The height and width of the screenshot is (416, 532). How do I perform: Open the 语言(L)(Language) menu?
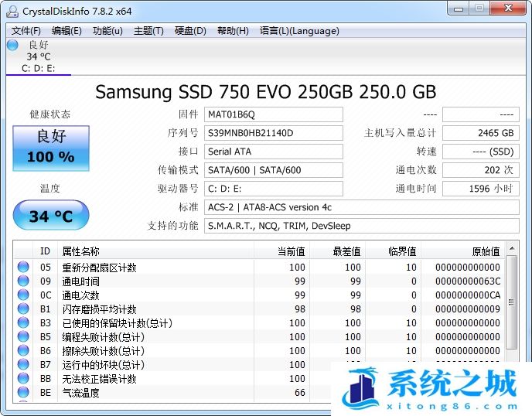[x=299, y=31]
